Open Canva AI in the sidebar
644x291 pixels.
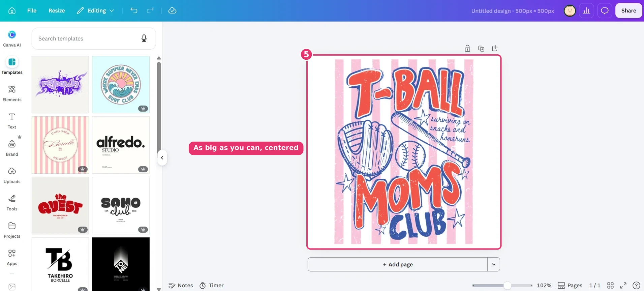click(x=12, y=38)
